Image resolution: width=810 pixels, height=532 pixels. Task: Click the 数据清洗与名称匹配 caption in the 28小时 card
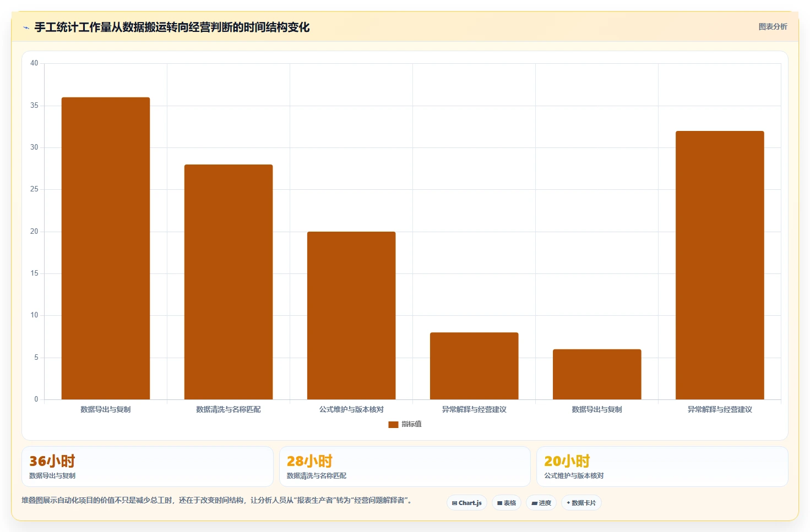click(317, 476)
